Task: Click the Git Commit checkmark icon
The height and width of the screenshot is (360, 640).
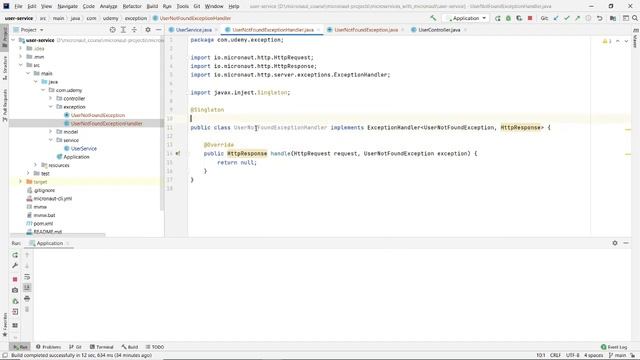Action: [x=567, y=18]
